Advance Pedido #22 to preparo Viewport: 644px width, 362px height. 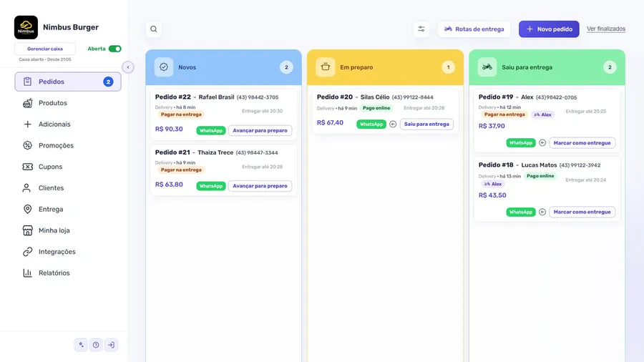(260, 130)
